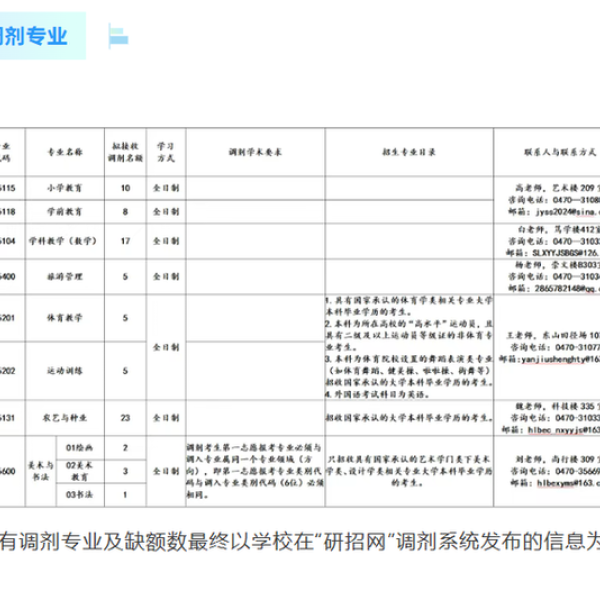
Task: Click the quota value 5 for 旅游管理
Action: 125,277
